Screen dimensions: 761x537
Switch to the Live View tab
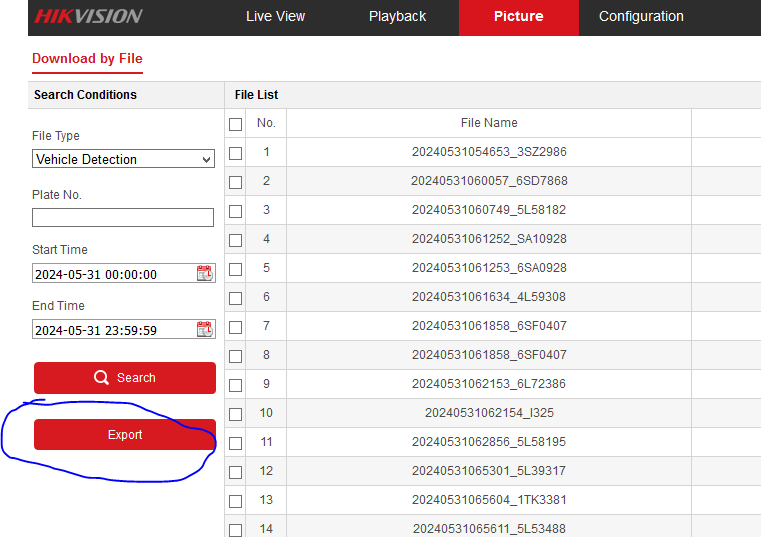275,17
